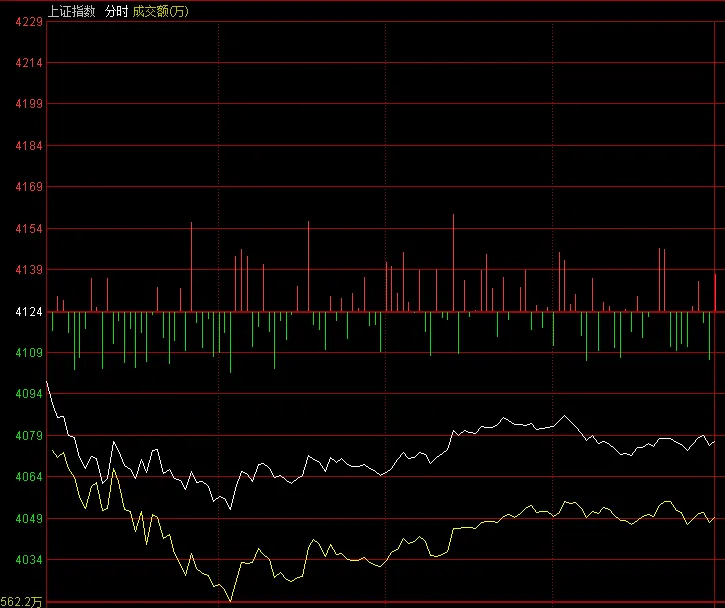This screenshot has width=725, height=608.
Task: Click the green 4079 axis label
Action: (x=29, y=436)
